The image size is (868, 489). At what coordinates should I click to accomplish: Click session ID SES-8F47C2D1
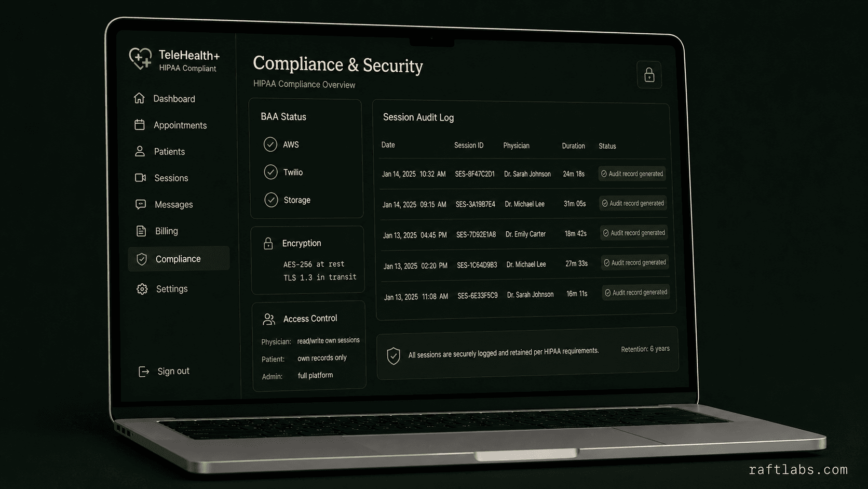474,174
